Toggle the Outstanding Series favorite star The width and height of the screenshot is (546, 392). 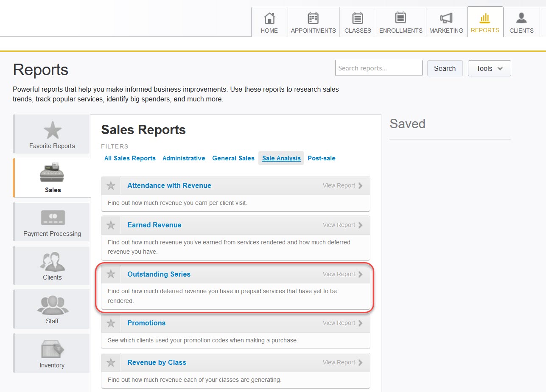tap(111, 274)
